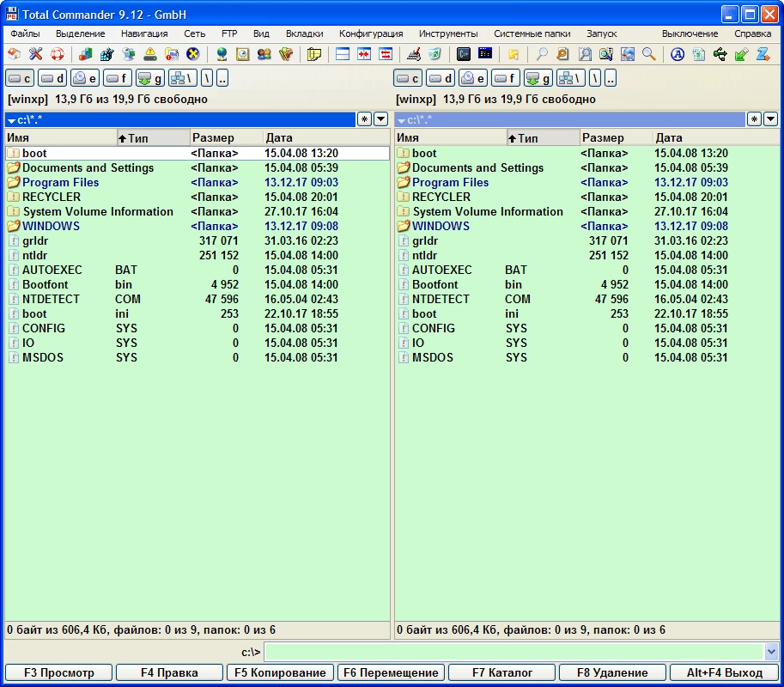
Task: Launch the command prompt console icon
Action: click(464, 54)
